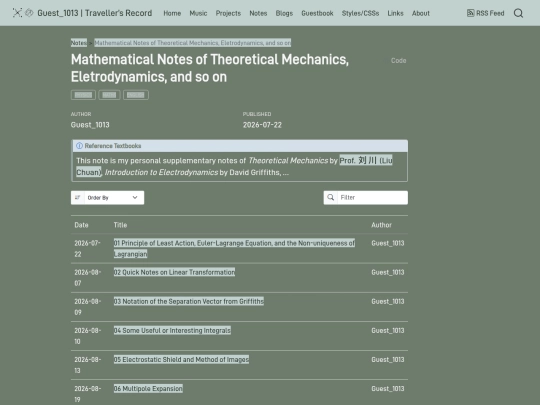The width and height of the screenshot is (540, 405).
Task: Click the Reference Textbooks callout title
Action: [113, 146]
